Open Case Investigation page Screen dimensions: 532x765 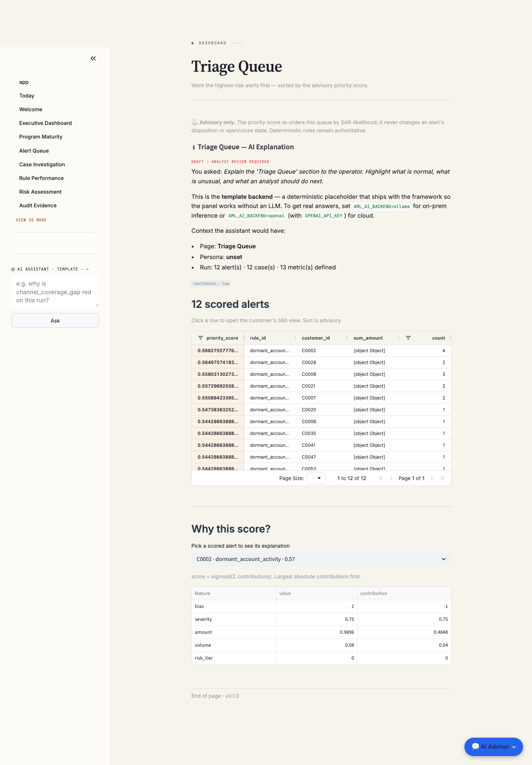tap(42, 164)
